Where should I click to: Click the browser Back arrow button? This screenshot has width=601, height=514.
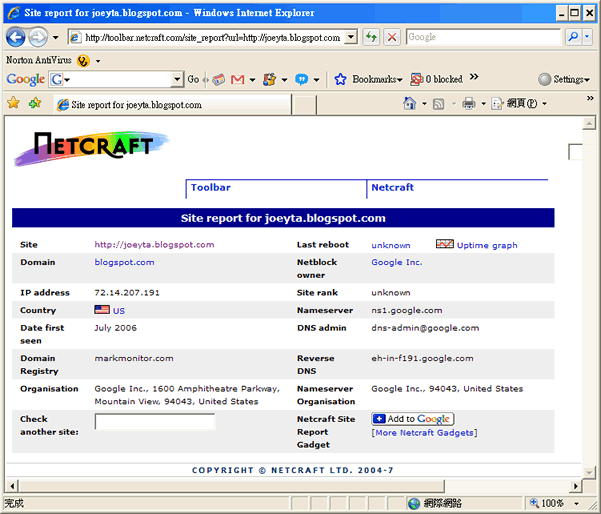15,37
